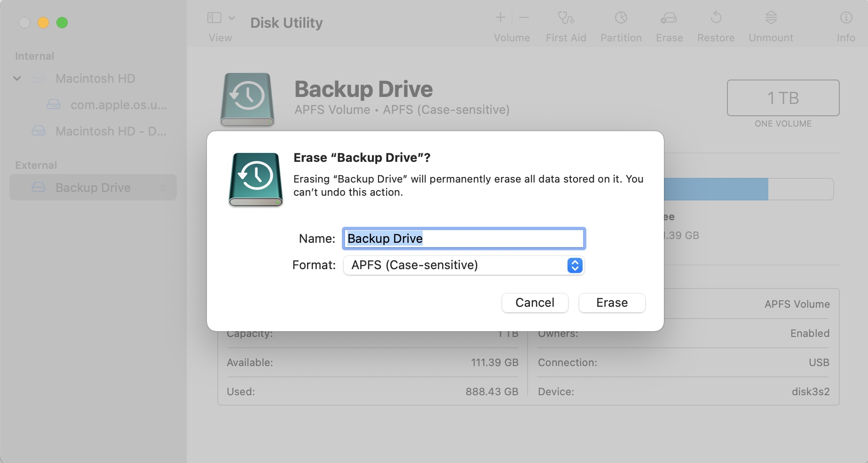Eject the Backup Drive from the sidebar

164,187
